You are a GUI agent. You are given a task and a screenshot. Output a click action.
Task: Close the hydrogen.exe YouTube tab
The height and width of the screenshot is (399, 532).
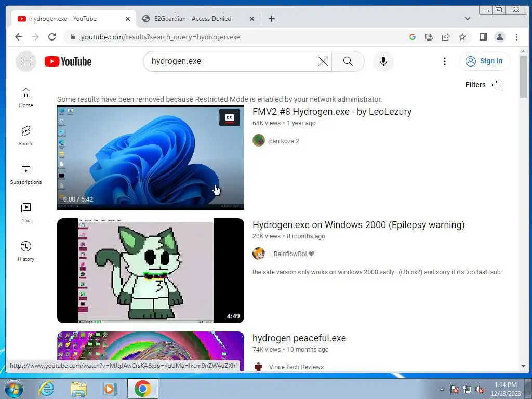point(128,19)
